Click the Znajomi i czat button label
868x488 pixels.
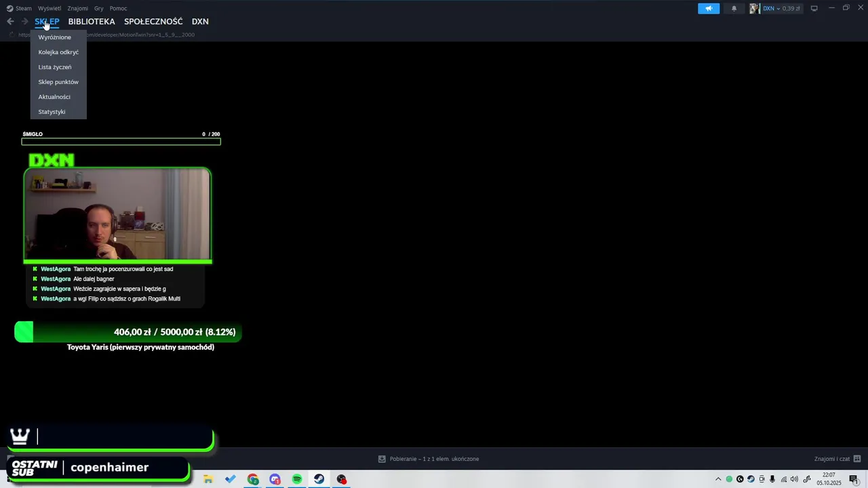coord(832,459)
